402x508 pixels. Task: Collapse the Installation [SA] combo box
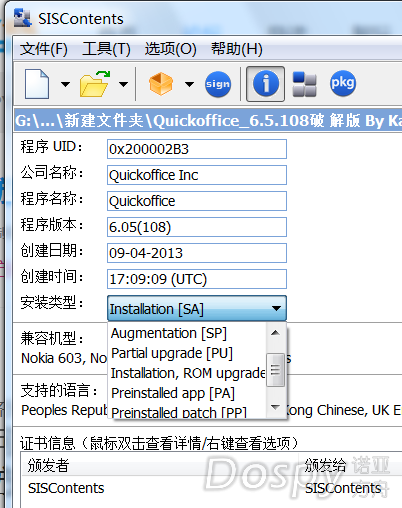197,308
